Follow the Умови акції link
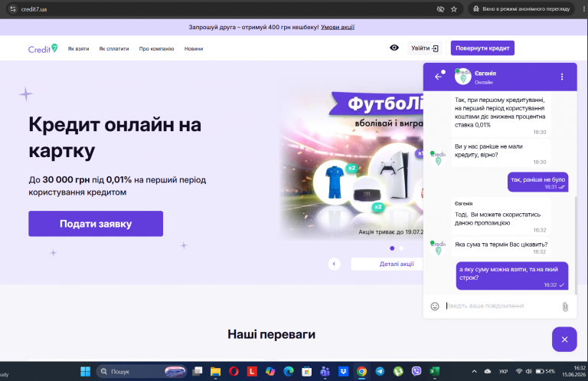Image resolution: width=588 pixels, height=381 pixels. point(338,27)
